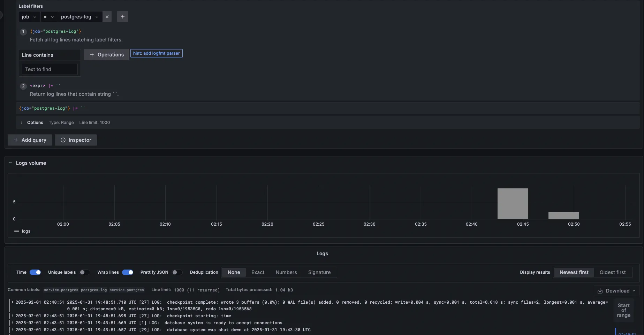Image resolution: width=644 pixels, height=335 pixels.
Task: Enable the Unique labels switch
Action: [x=84, y=272]
